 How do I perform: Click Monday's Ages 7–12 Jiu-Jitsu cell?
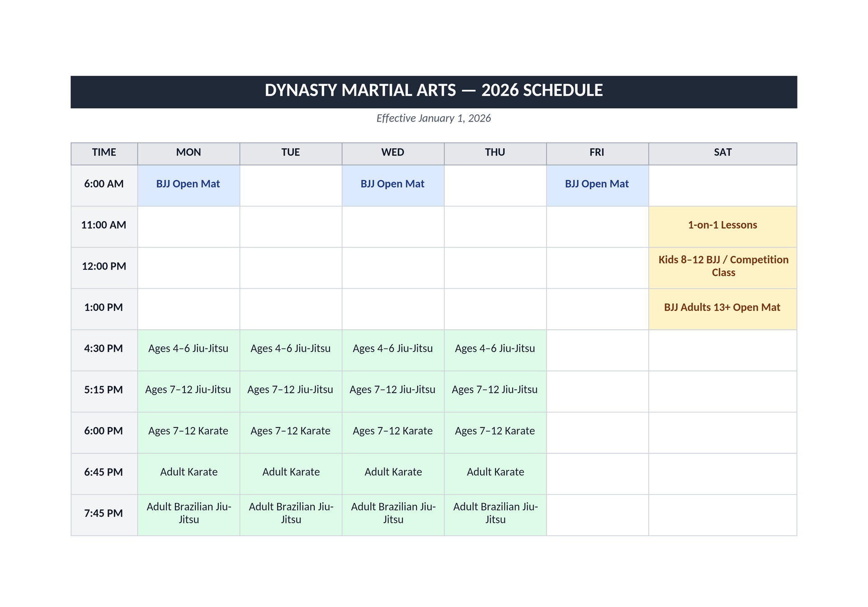pyautogui.click(x=189, y=391)
